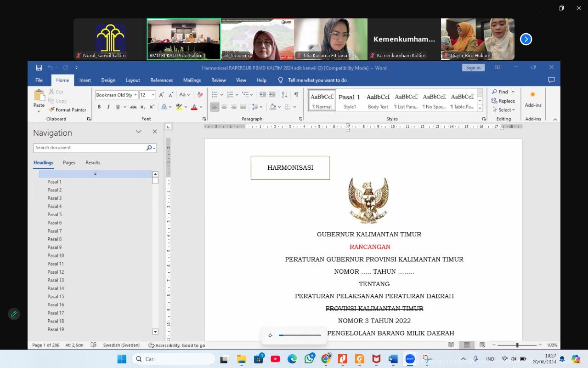This screenshot has width=588, height=368.
Task: Open the font color red swatch
Action: click(194, 107)
